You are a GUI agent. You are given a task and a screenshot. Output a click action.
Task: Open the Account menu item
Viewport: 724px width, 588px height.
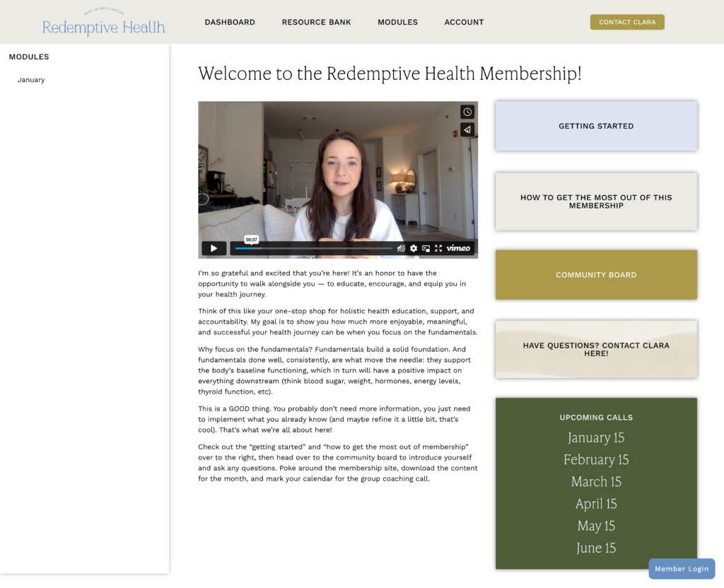pyautogui.click(x=464, y=22)
